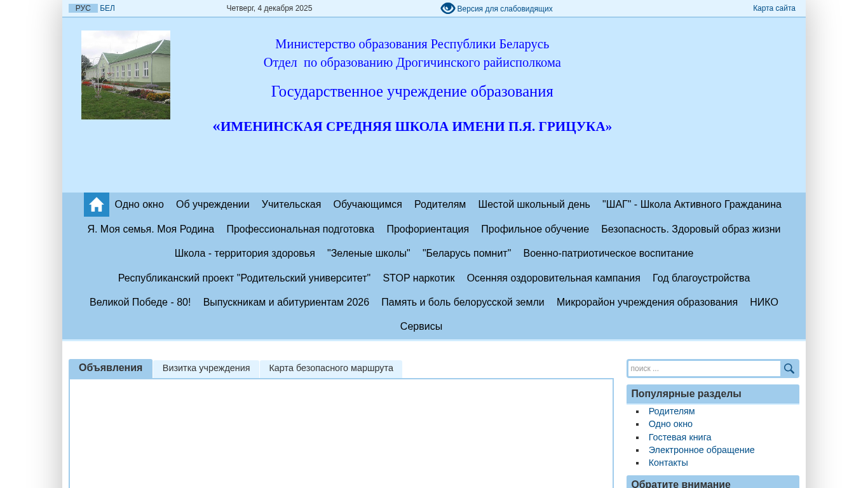This screenshot has width=868, height=488.
Task: Open the "Беларусь помнит" menu
Action: click(x=467, y=254)
